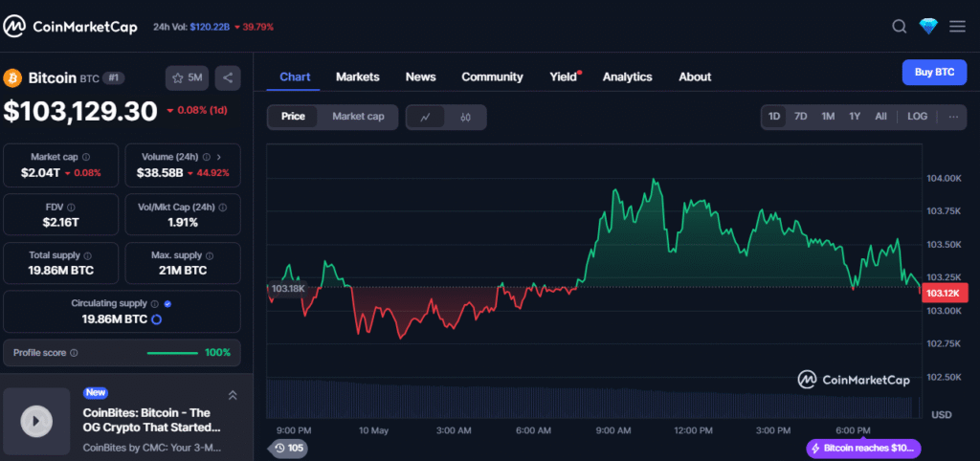Click the info icon next to Profile score
This screenshot has height=461, width=980.
click(x=74, y=353)
